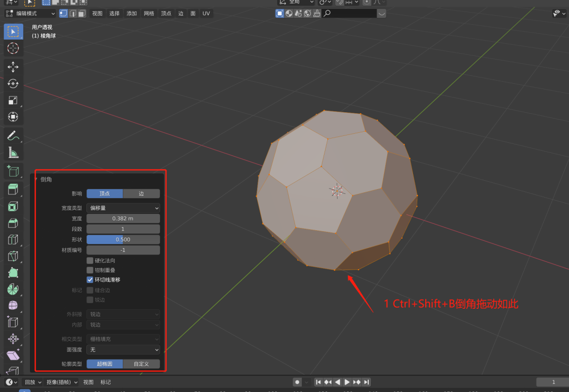This screenshot has height=392, width=569.
Task: Select the Rotate tool
Action: [x=13, y=83]
